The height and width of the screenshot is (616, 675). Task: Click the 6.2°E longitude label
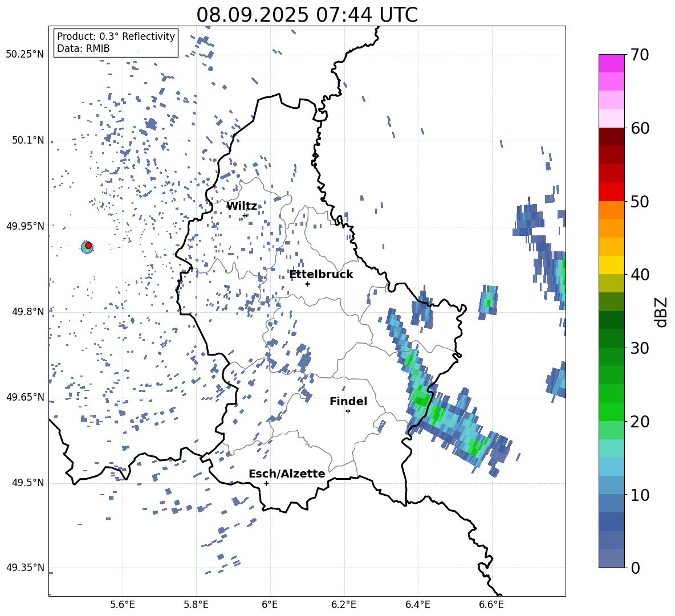[x=344, y=605]
